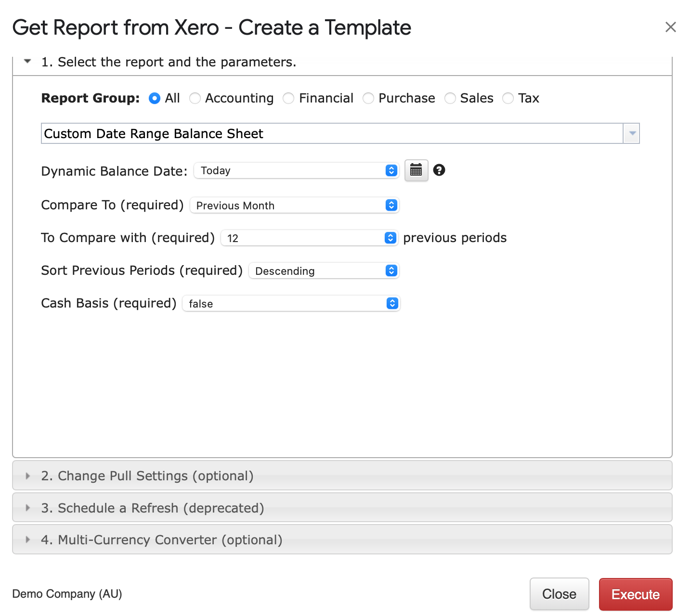Screen dimensions: 678x616
Task: Collapse the Select the report section
Action: (x=28, y=62)
